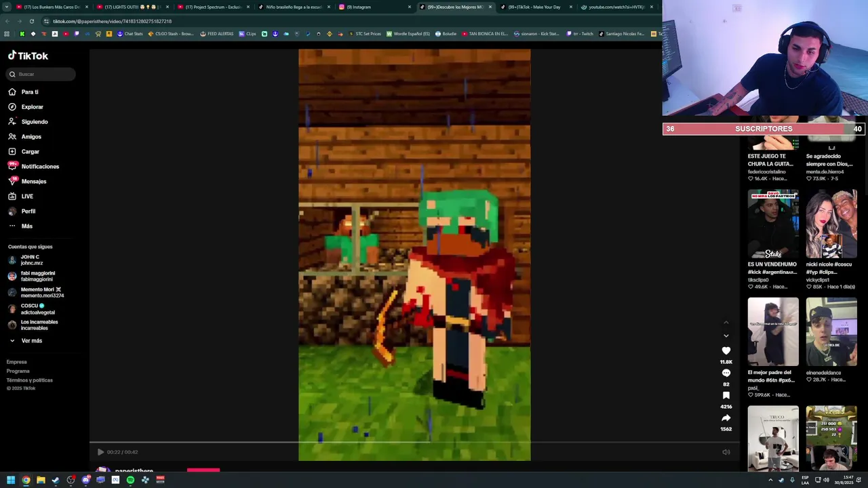Open Windows Start menu
Screen dimensions: 868x488
click(x=11, y=480)
